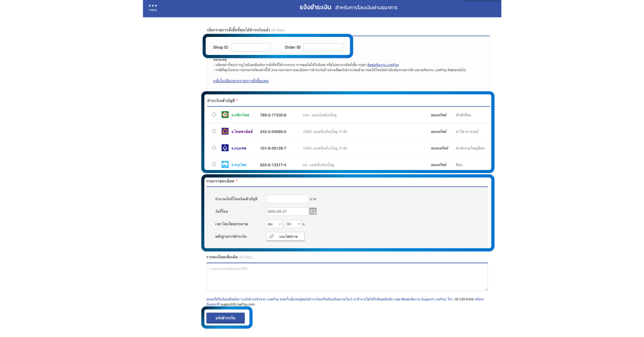Viewport: 644px width, 337px height.
Task: Expand the transfer minutes dropdown
Action: pyautogui.click(x=294, y=224)
